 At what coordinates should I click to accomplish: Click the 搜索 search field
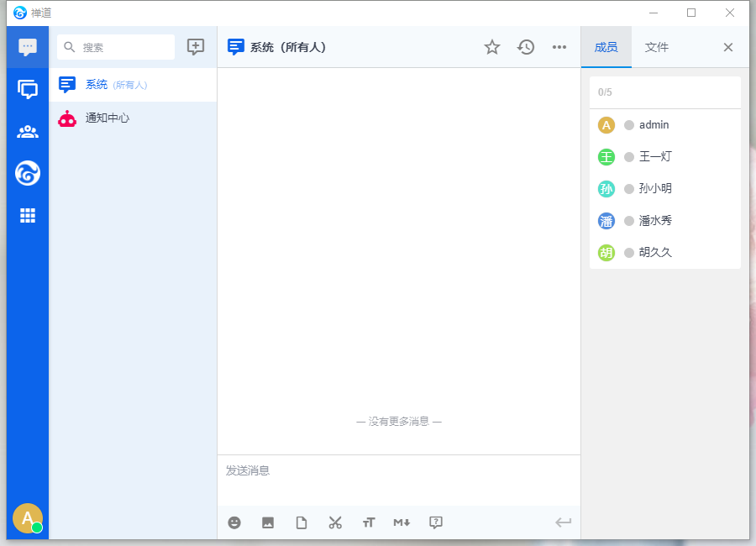126,48
